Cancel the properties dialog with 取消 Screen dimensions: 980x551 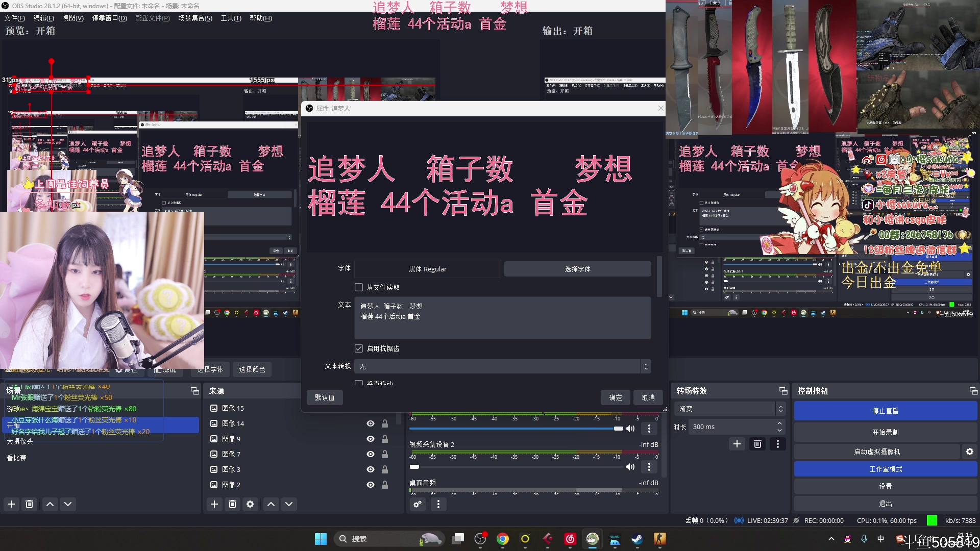pos(648,397)
